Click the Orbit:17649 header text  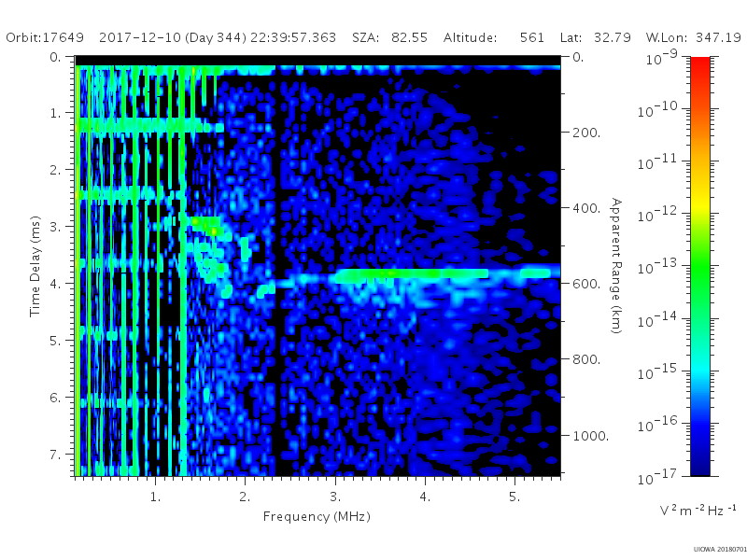(45, 37)
